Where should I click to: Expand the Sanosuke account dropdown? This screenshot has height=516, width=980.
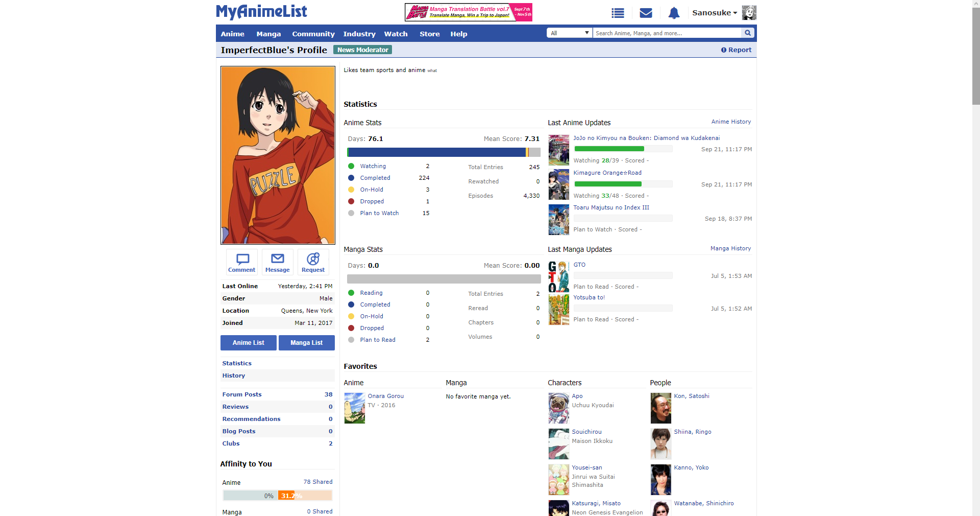click(x=714, y=13)
